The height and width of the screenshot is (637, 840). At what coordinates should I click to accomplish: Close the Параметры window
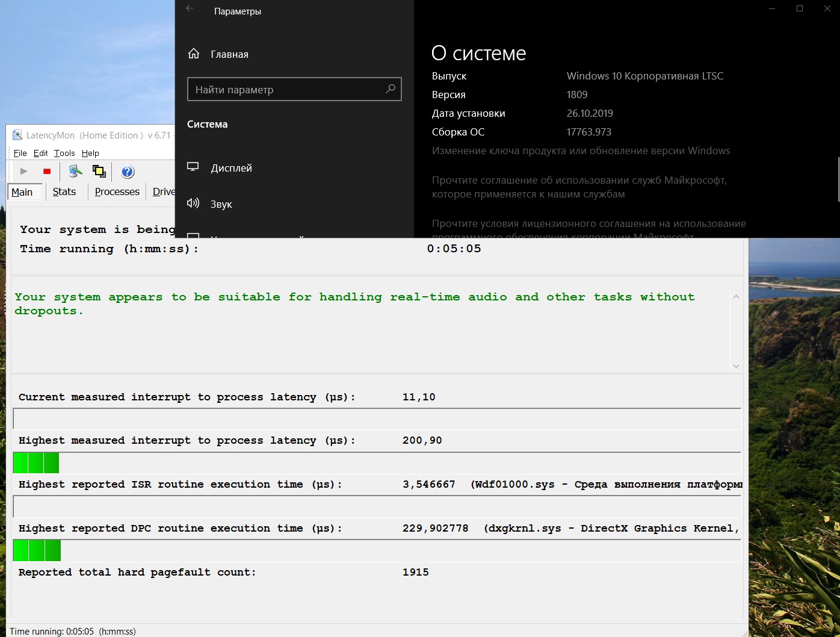point(827,8)
